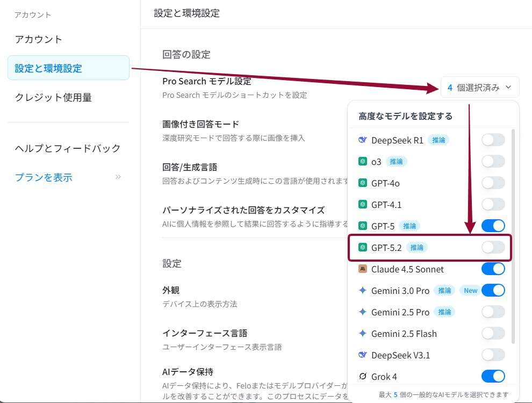Screen dimensions: 532x403
Task: Click the OpenAI icon beside o3
Action: pos(363,162)
